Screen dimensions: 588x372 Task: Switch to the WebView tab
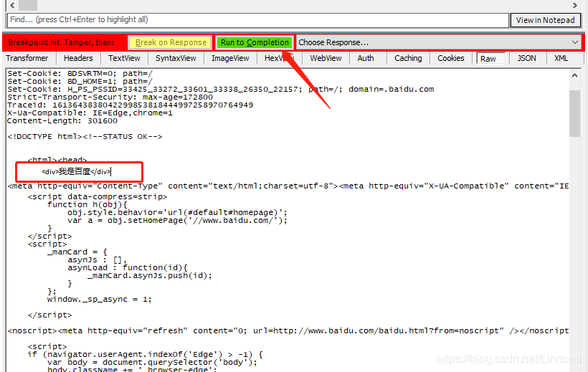click(326, 58)
